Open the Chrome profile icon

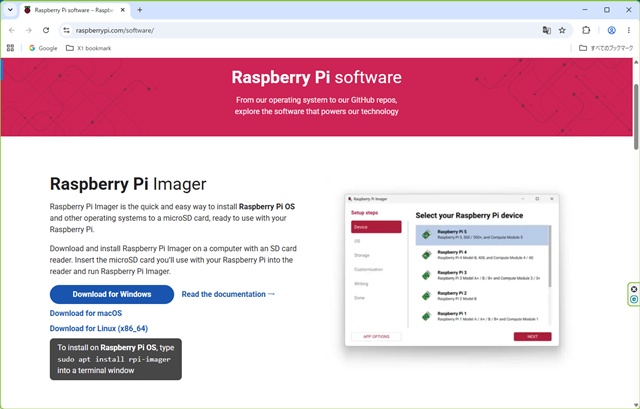tap(611, 30)
